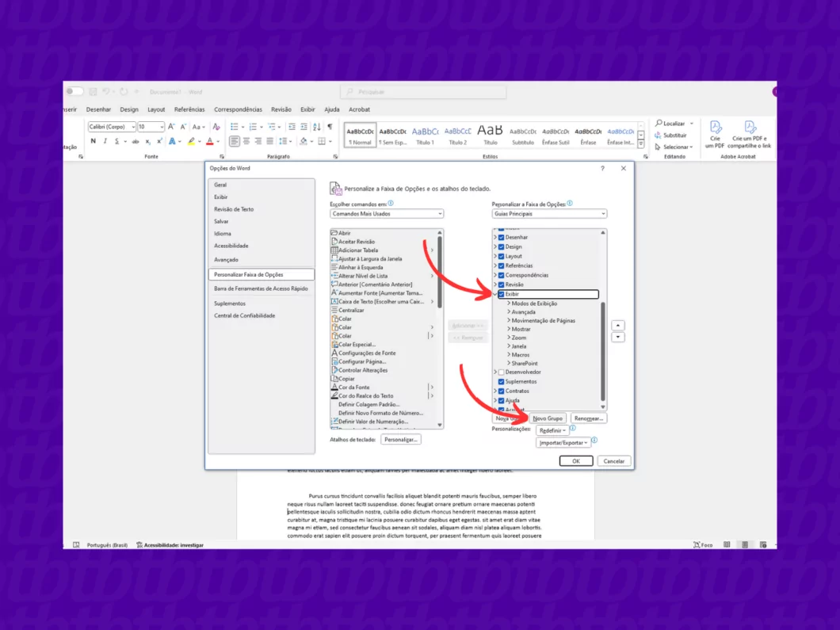The height and width of the screenshot is (630, 840).
Task: Open Personalizar a Faixa de Opções dropdown
Action: (x=549, y=214)
